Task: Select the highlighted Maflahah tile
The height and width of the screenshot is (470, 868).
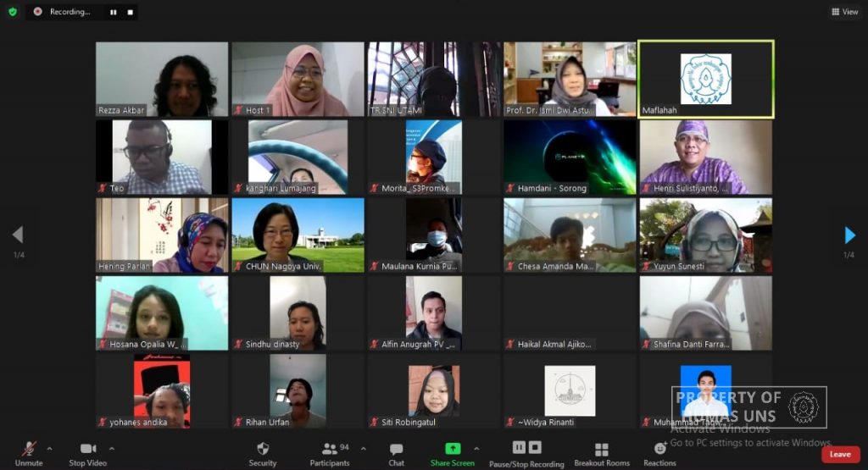Action: pyautogui.click(x=706, y=79)
